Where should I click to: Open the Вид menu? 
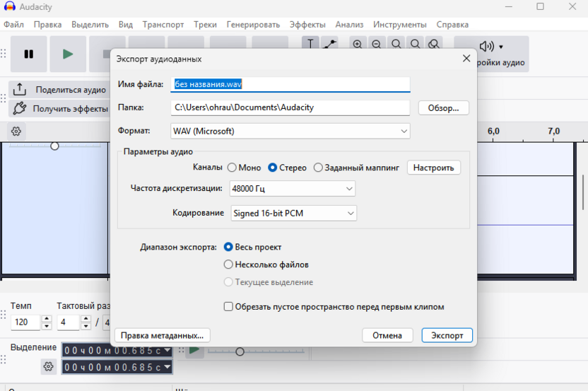126,24
